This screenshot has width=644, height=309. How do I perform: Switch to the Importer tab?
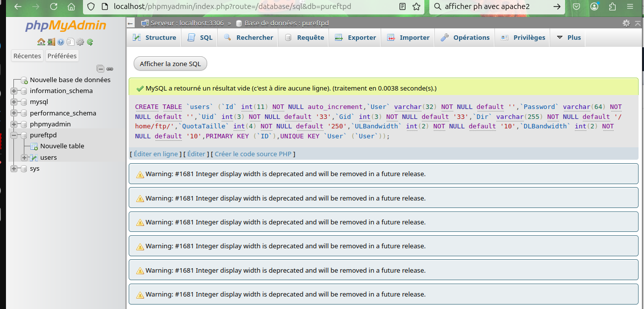coord(408,38)
